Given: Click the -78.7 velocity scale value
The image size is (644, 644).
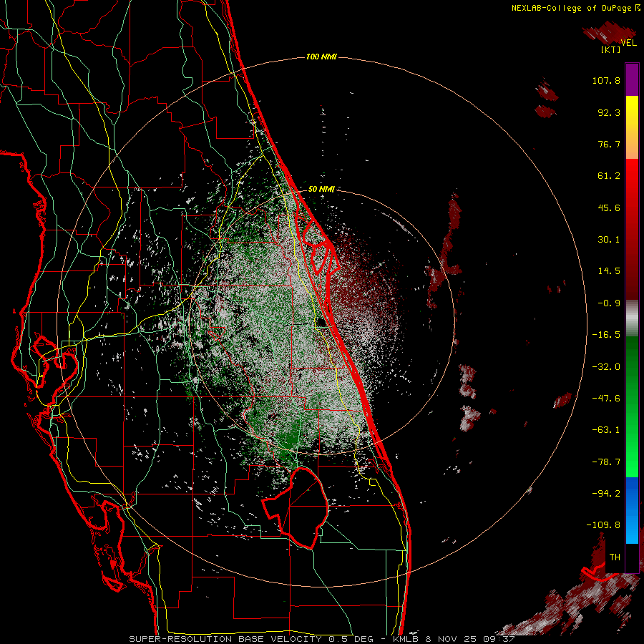Looking at the screenshot, I should click(606, 462).
